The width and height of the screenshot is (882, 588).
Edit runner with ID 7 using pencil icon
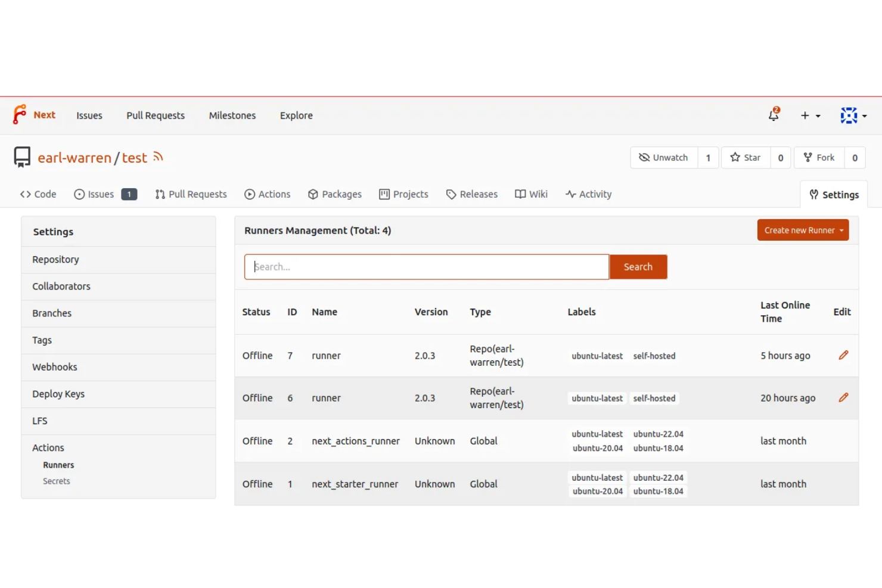[x=843, y=355]
